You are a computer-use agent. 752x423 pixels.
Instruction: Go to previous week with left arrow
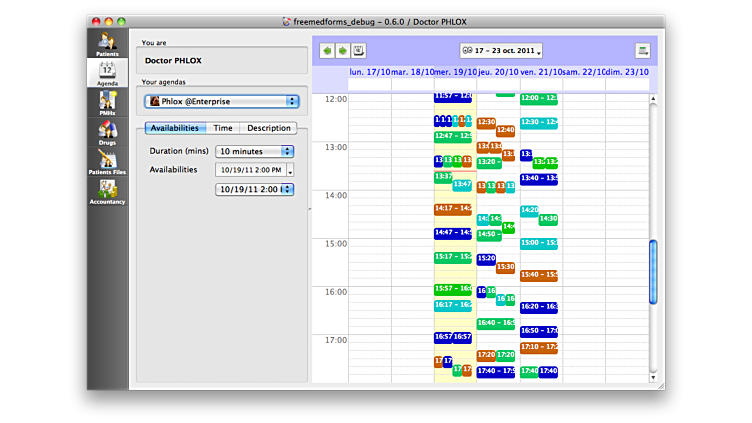pos(326,50)
